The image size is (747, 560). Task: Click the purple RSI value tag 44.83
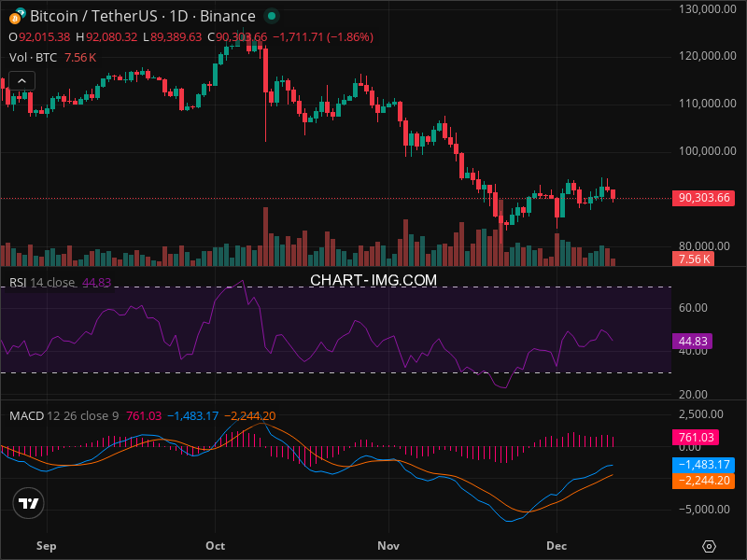click(692, 342)
